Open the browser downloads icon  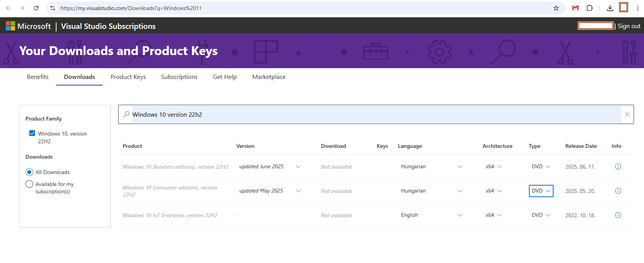pyautogui.click(x=610, y=8)
